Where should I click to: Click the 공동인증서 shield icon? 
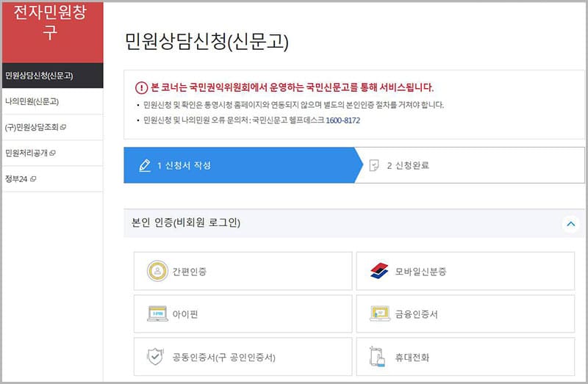pyautogui.click(x=155, y=357)
